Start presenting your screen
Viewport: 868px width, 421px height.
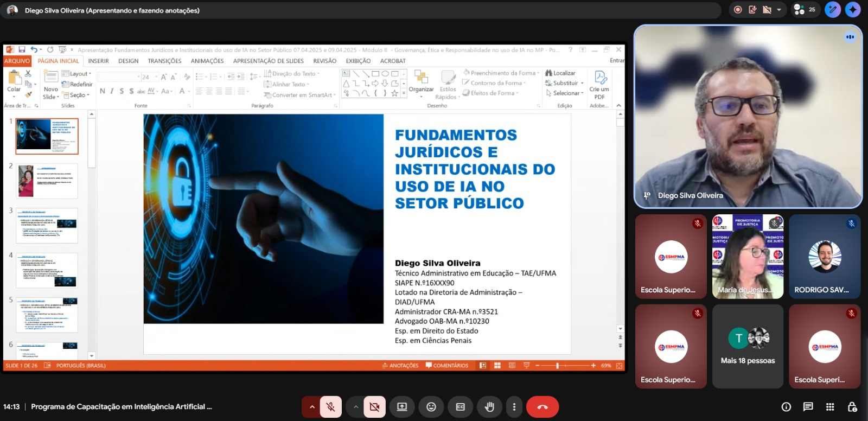point(402,407)
